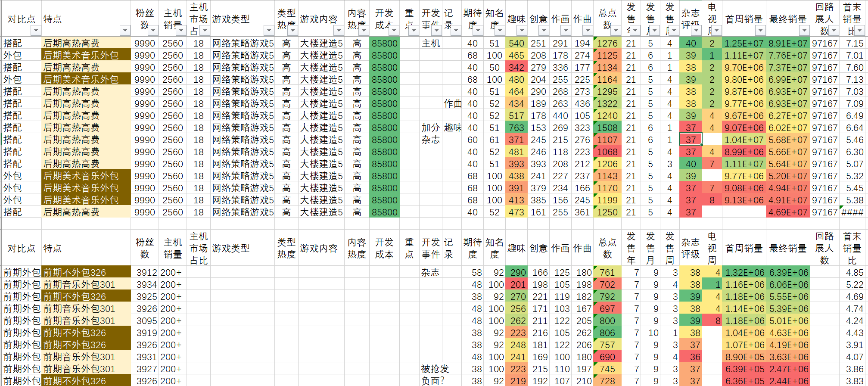This screenshot has height=386, width=868.
Task: Open the 对比点 column filter dropdown
Action: (x=36, y=31)
